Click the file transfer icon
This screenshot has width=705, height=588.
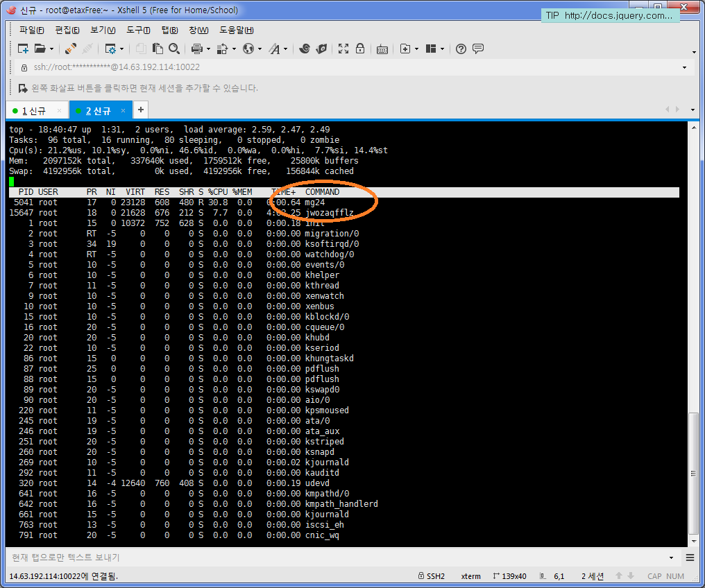tap(222, 49)
